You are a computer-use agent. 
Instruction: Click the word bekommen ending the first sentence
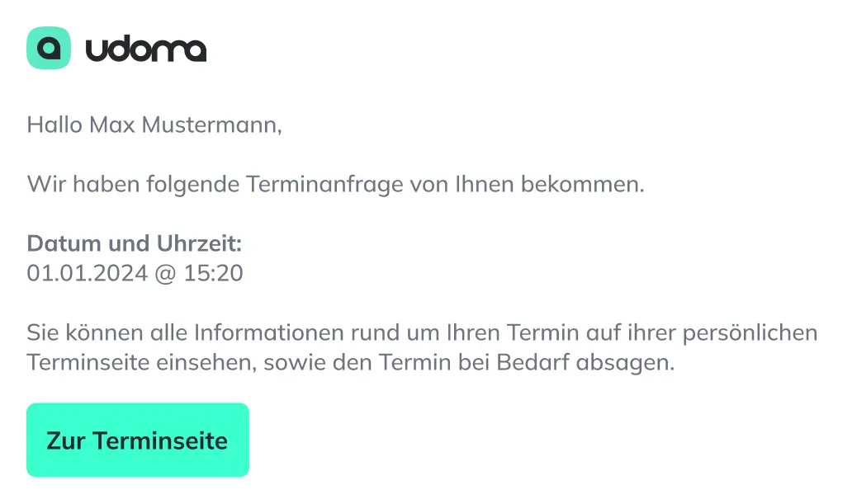click(583, 185)
